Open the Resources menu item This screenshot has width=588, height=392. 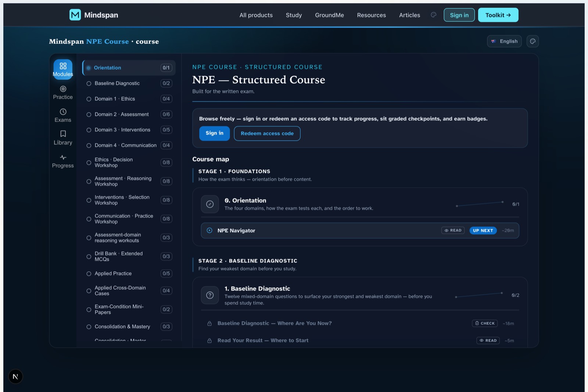pyautogui.click(x=372, y=15)
